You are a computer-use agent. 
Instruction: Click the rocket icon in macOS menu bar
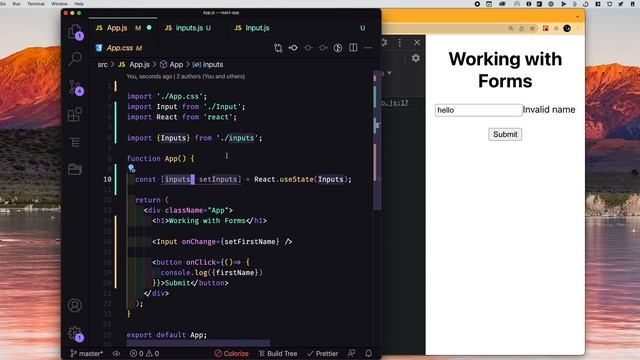621,4
